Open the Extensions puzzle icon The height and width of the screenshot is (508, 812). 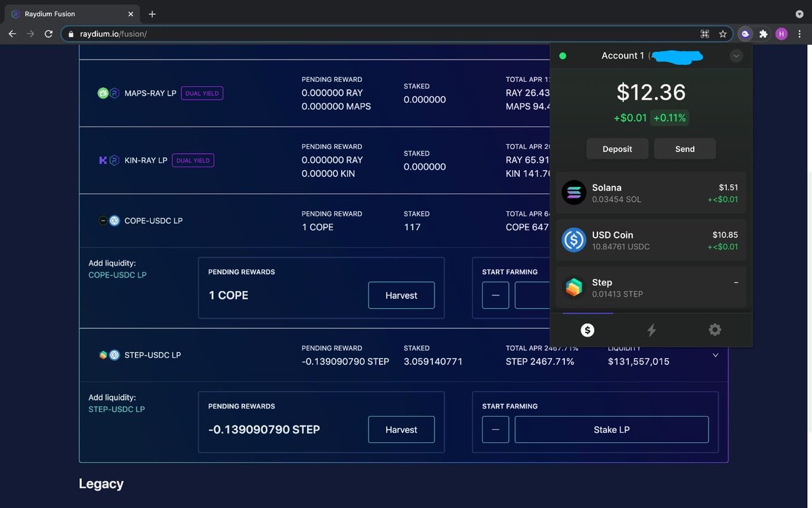[763, 33]
